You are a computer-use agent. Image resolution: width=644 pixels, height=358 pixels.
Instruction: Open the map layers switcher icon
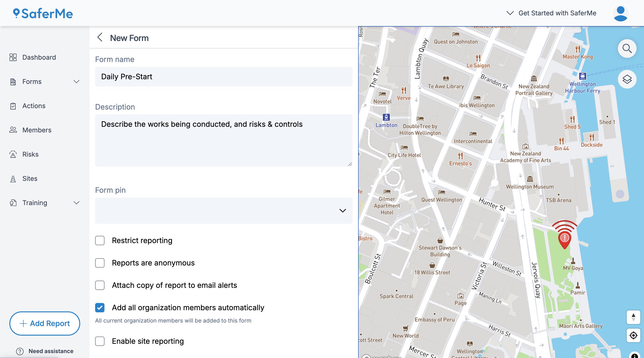pos(627,79)
